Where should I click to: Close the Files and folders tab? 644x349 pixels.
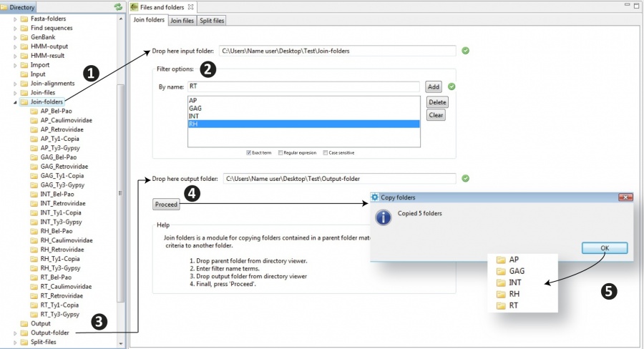point(190,6)
